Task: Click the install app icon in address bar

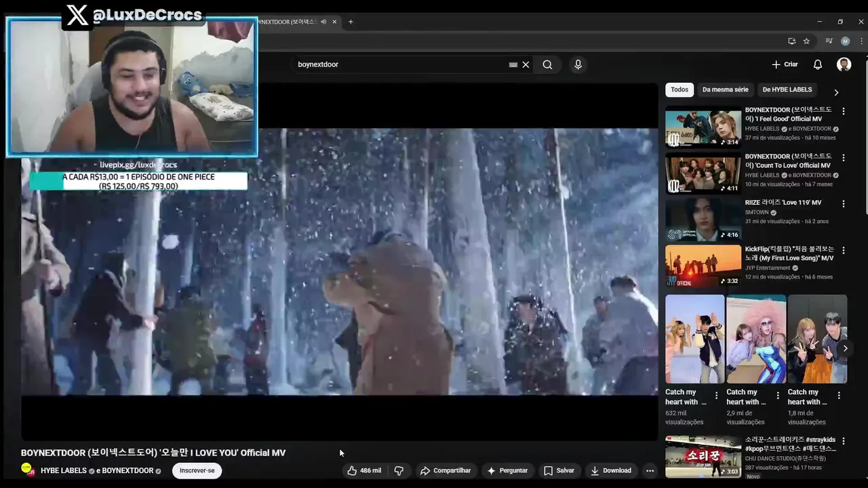Action: (791, 41)
